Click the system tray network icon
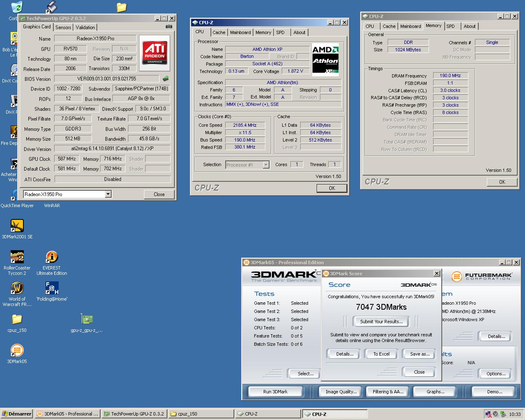The width and height of the screenshot is (525, 420). click(x=488, y=414)
